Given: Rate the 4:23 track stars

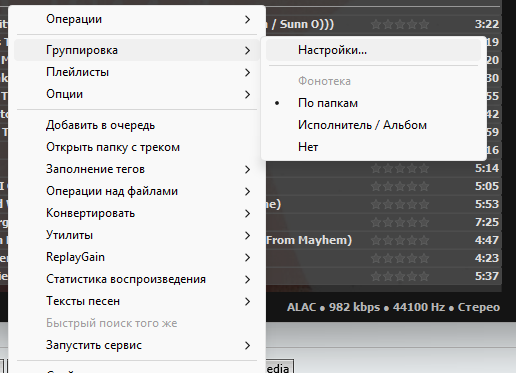Looking at the screenshot, I should click(x=400, y=258).
